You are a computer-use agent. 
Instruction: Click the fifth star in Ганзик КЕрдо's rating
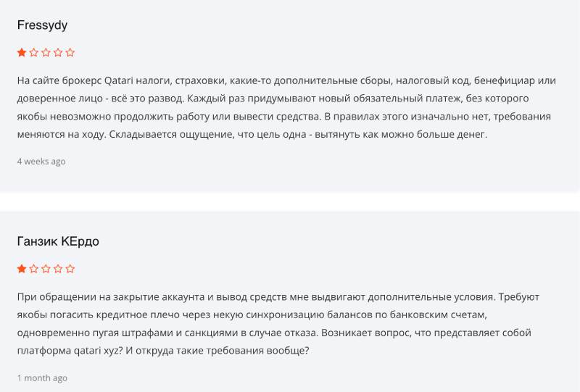pyautogui.click(x=70, y=269)
